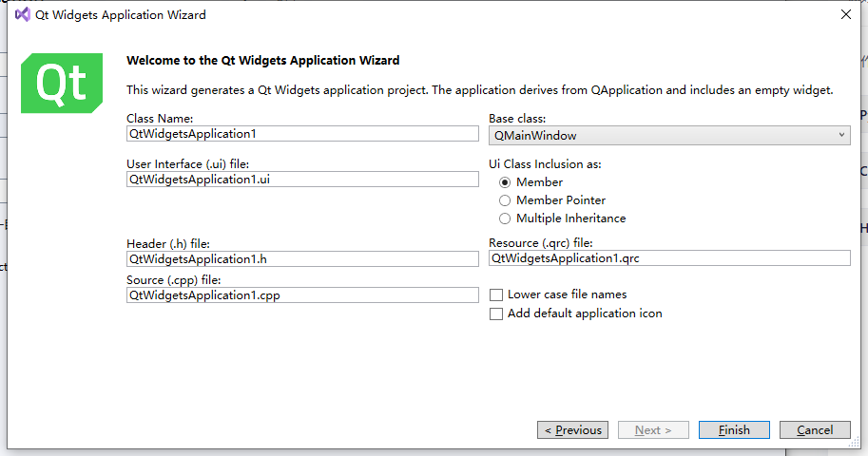The height and width of the screenshot is (456, 868).
Task: Click the Header (.h) file field
Action: tap(302, 259)
